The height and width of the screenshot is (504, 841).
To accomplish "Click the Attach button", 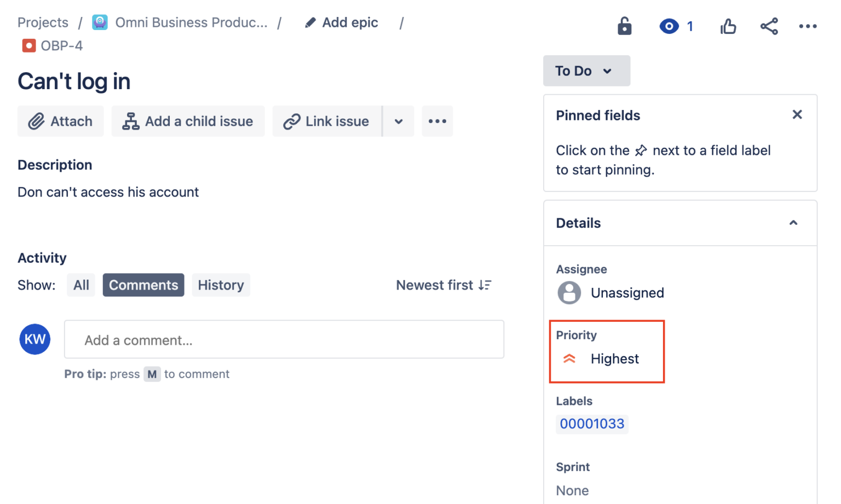I will pos(60,121).
